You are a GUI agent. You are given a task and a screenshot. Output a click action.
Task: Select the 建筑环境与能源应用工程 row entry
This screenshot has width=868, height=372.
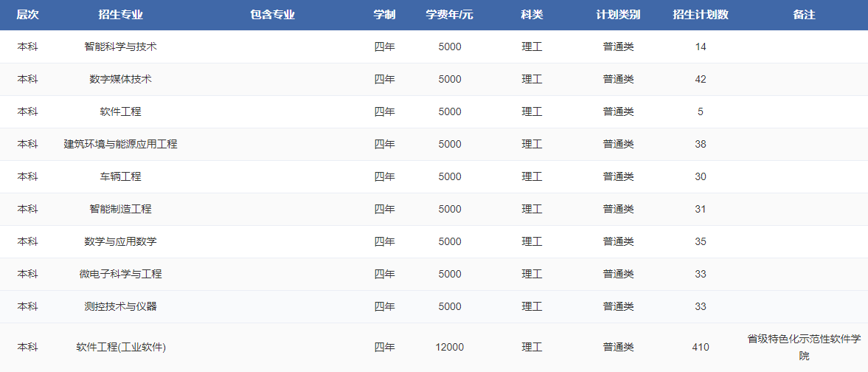click(120, 144)
